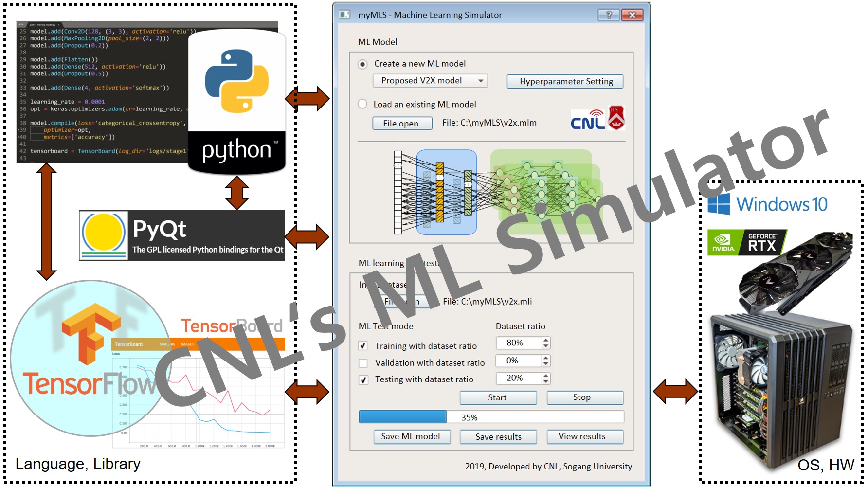Screen dimensions: 868x487
Task: Click the Windows 10 logo
Action: [767, 204]
